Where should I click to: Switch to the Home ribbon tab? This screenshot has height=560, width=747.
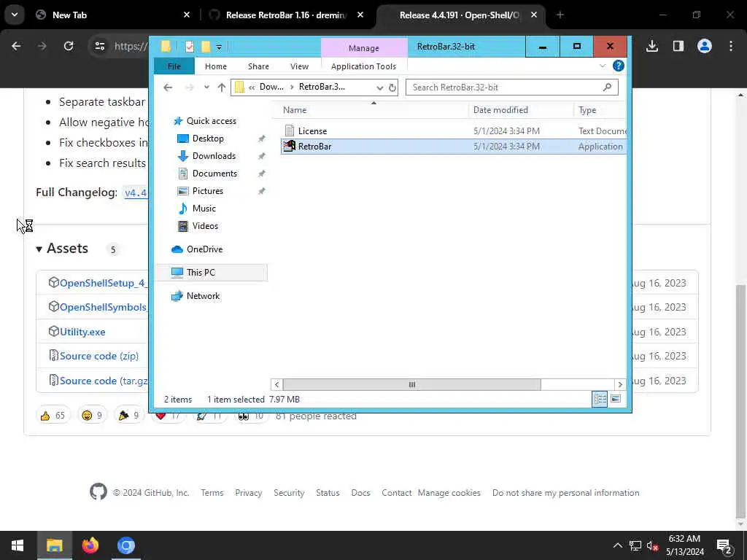point(215,66)
